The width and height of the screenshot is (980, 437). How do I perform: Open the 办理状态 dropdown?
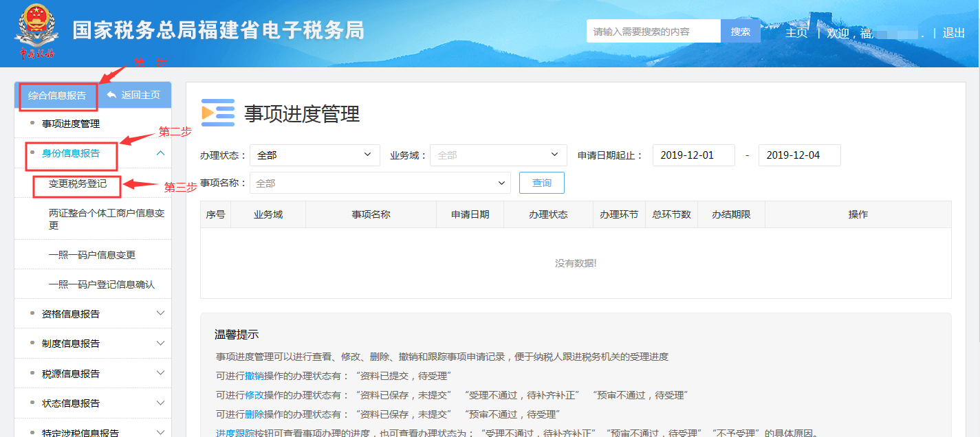314,155
